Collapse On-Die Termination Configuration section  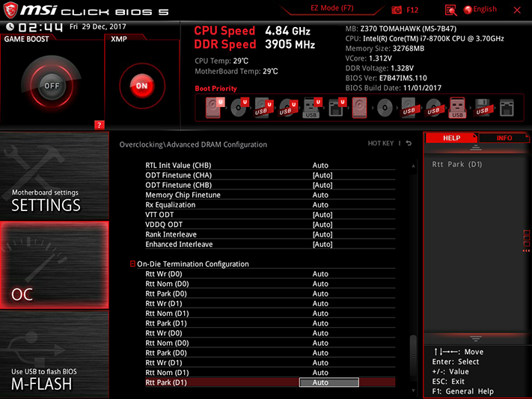click(x=132, y=264)
